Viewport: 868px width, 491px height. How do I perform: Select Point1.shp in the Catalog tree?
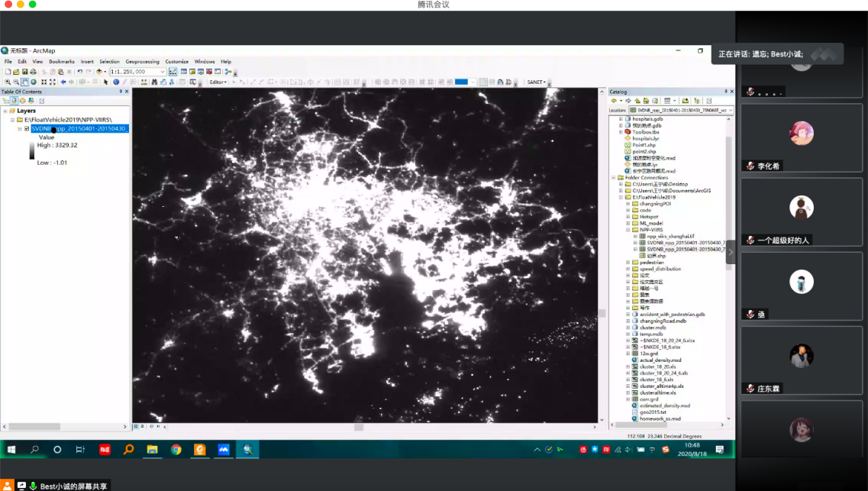pyautogui.click(x=644, y=145)
